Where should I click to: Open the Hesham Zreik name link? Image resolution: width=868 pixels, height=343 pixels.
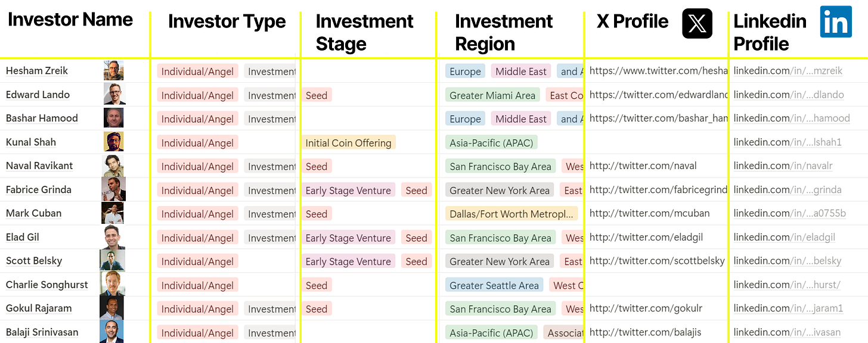pyautogui.click(x=37, y=70)
